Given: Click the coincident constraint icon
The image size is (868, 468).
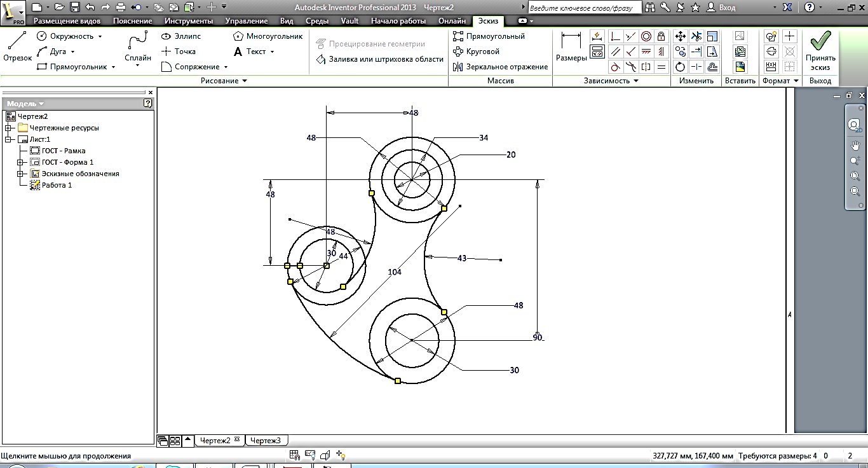Looking at the screenshot, I should pos(615,36).
